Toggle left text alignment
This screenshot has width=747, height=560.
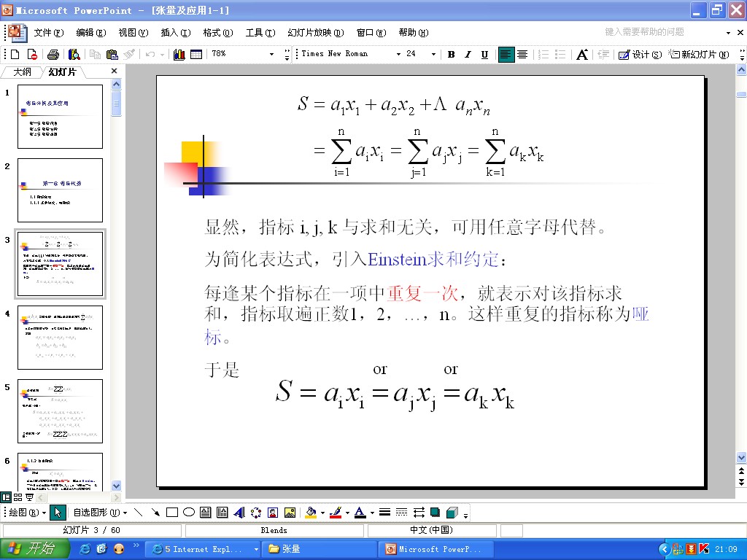[x=506, y=54]
